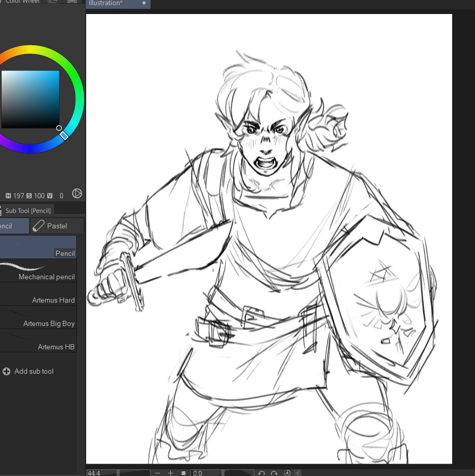
Task: Choose the Artemus HB brush
Action: tap(38, 341)
